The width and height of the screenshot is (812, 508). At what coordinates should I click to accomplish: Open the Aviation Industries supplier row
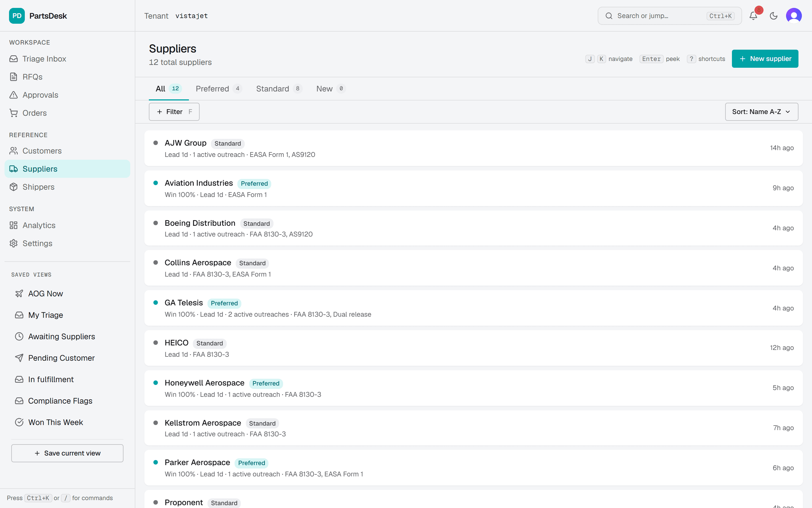pos(473,188)
